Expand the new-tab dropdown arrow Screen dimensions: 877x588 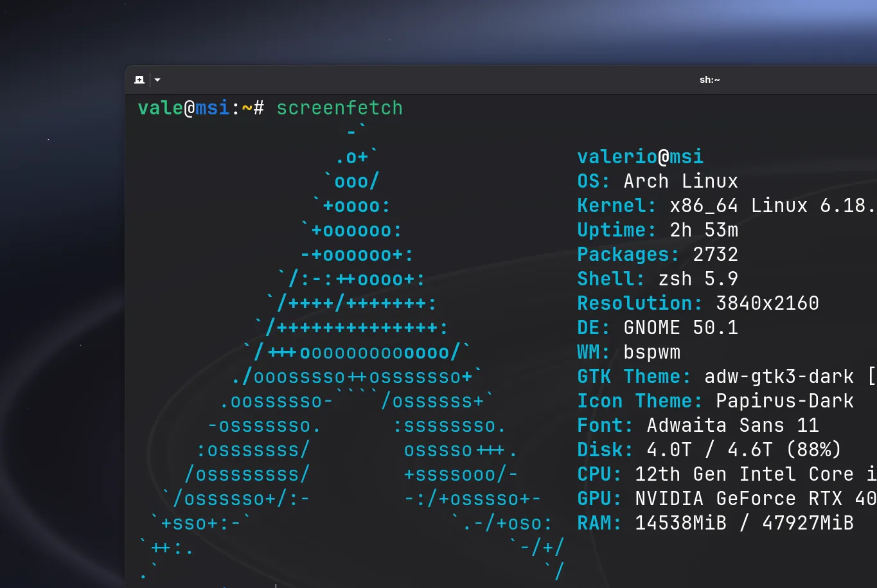point(157,80)
